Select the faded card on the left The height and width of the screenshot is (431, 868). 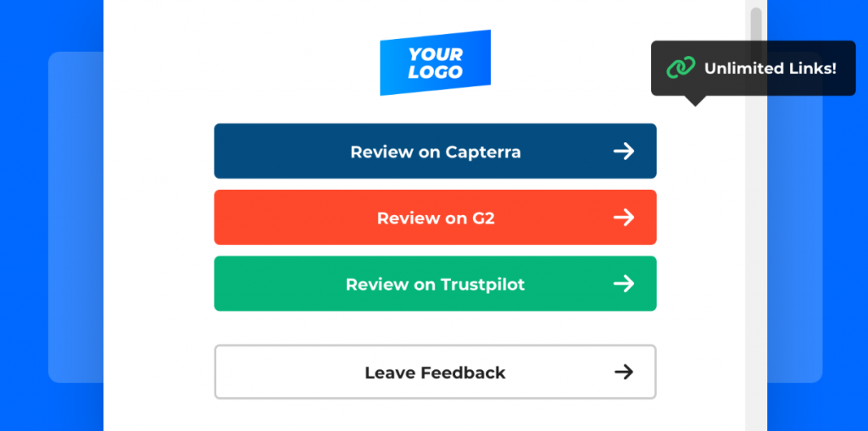click(x=75, y=217)
